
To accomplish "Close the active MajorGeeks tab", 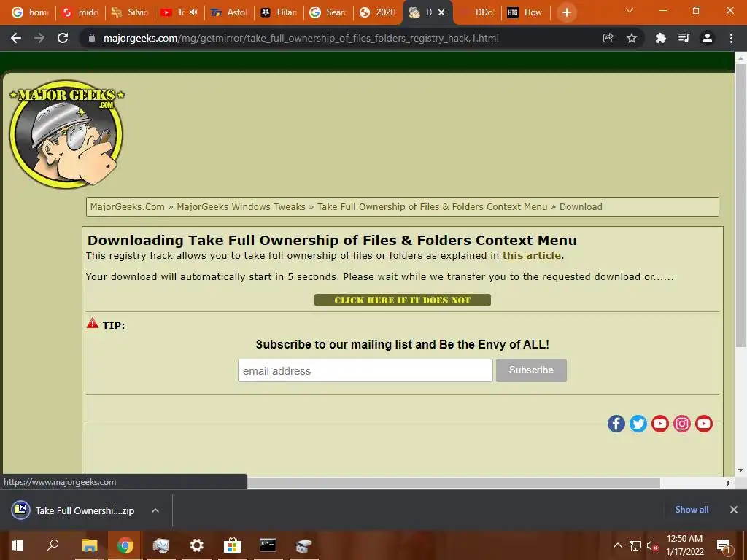I will (x=441, y=12).
